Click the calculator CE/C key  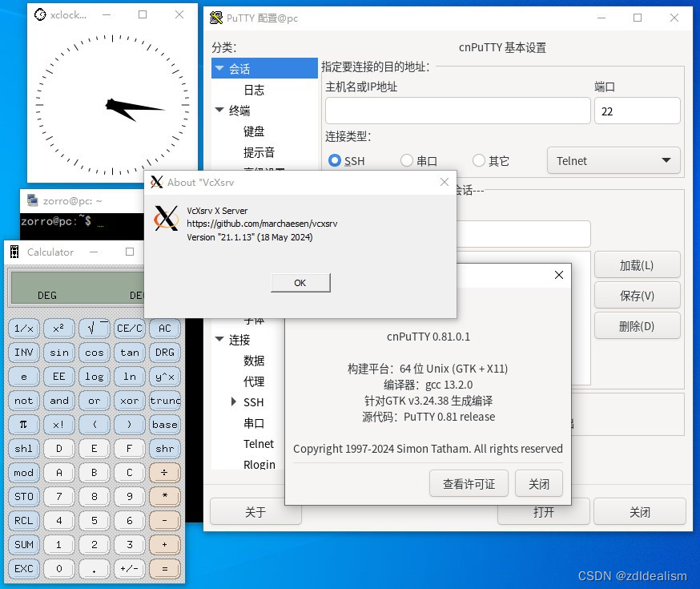pos(130,329)
